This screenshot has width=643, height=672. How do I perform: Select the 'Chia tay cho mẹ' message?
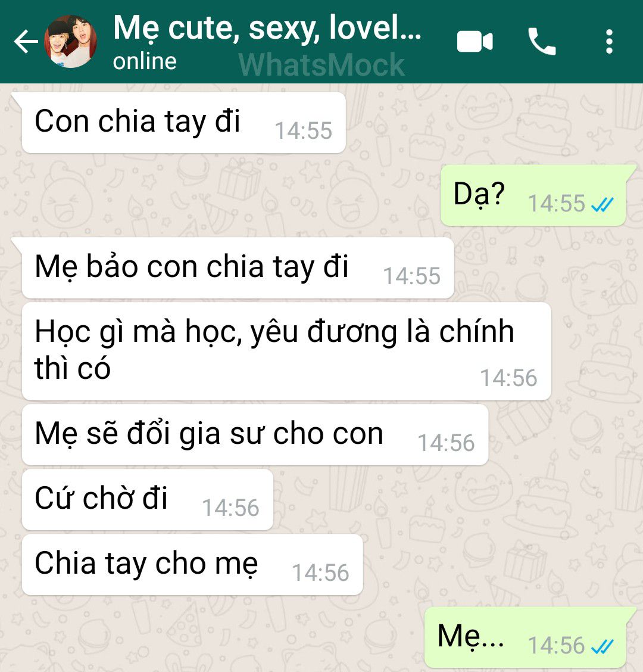coord(192,564)
